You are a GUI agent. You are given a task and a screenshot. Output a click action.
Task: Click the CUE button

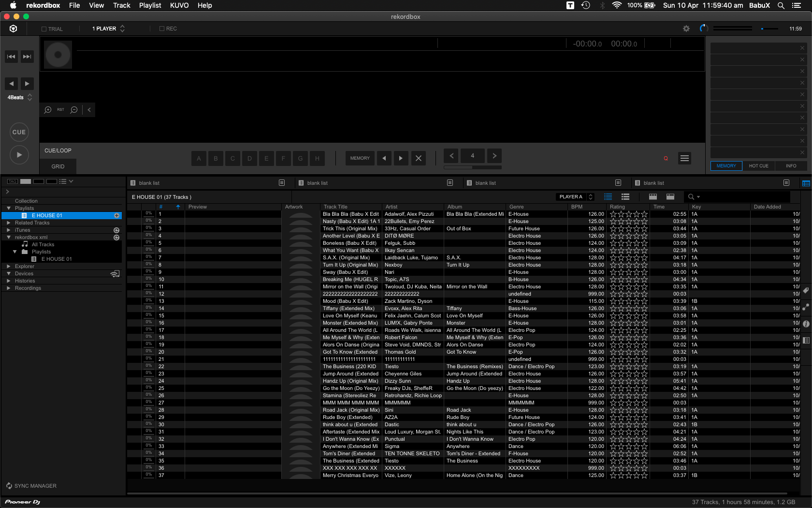(19, 132)
